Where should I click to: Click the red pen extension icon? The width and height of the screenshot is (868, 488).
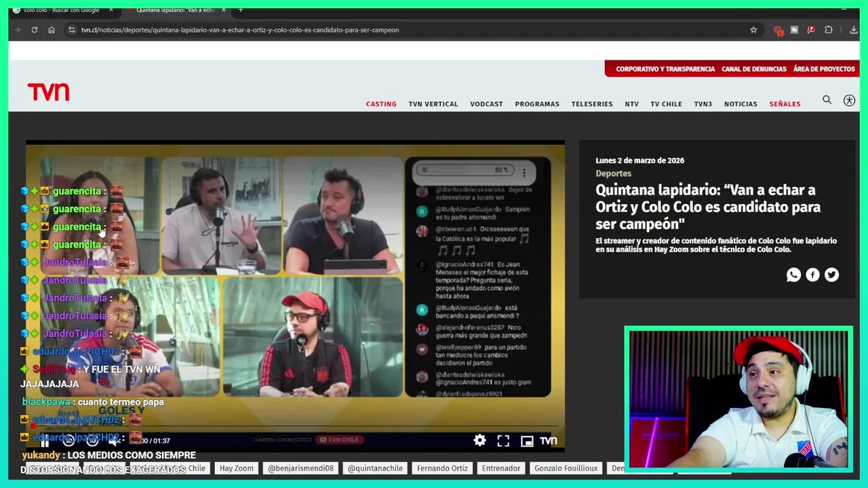pyautogui.click(x=811, y=30)
